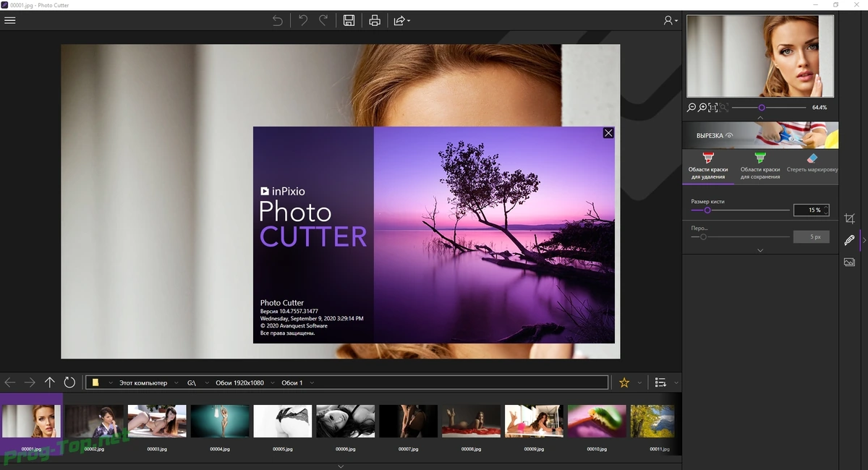This screenshot has width=868, height=470.
Task: Expand dropdown after Обои 1 breadcrumb
Action: pos(312,383)
